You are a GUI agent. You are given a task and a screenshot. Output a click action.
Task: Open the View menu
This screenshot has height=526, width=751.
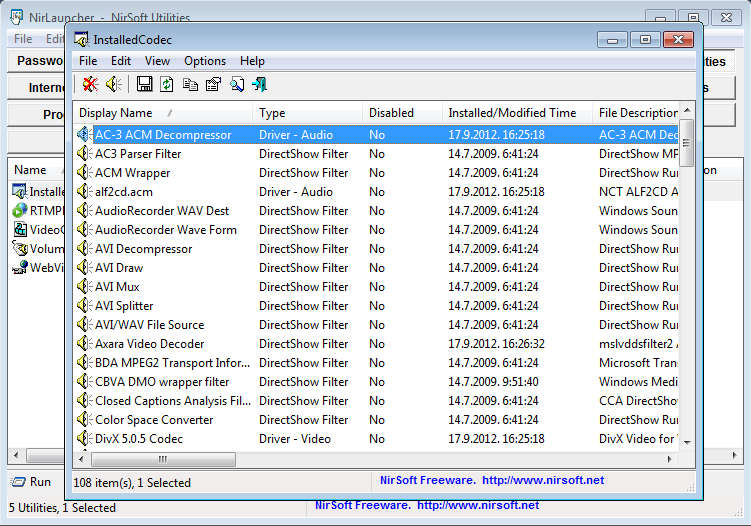pos(157,61)
